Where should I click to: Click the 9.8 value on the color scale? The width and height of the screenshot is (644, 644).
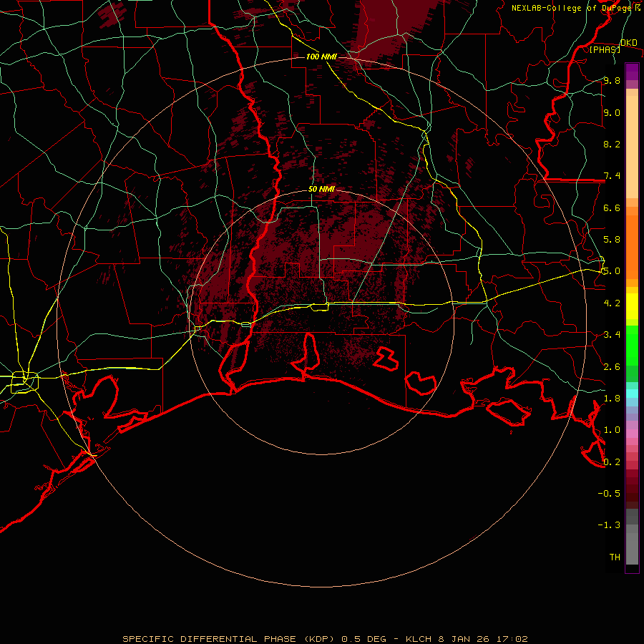click(x=612, y=80)
